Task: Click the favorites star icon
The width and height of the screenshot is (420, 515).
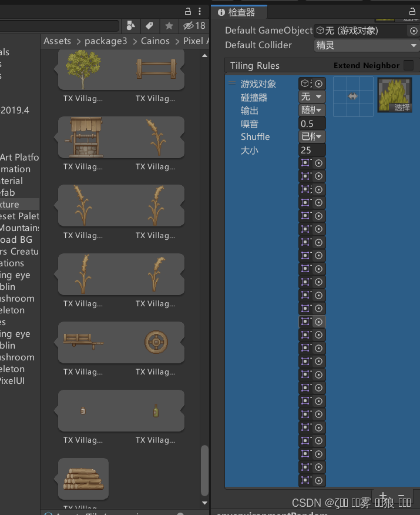Action: pyautogui.click(x=169, y=26)
